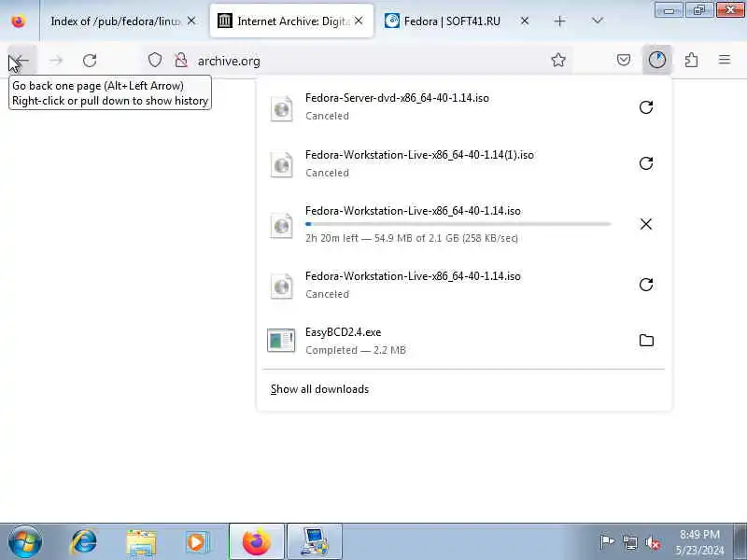Show EasyBCD2.4.exe in its folder
The image size is (747, 560).
tap(646, 341)
